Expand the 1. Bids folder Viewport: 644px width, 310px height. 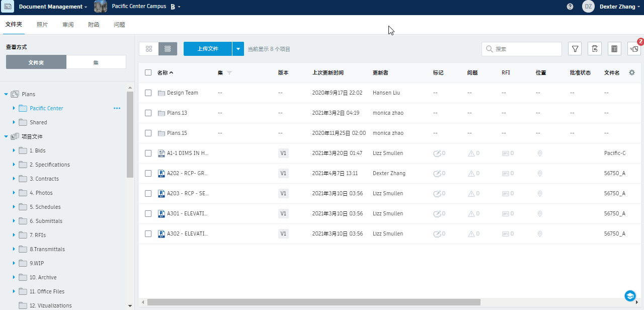click(x=14, y=150)
